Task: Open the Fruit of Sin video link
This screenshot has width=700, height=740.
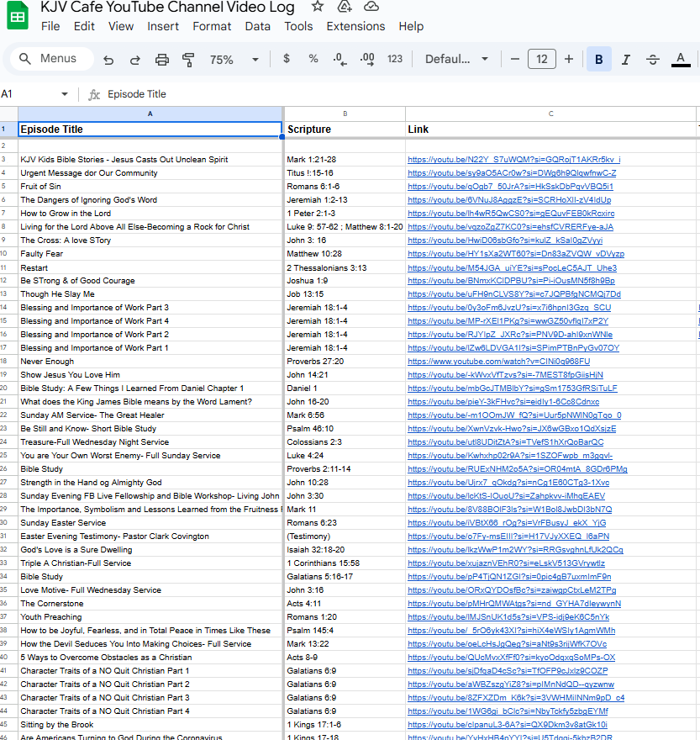Action: (x=510, y=187)
